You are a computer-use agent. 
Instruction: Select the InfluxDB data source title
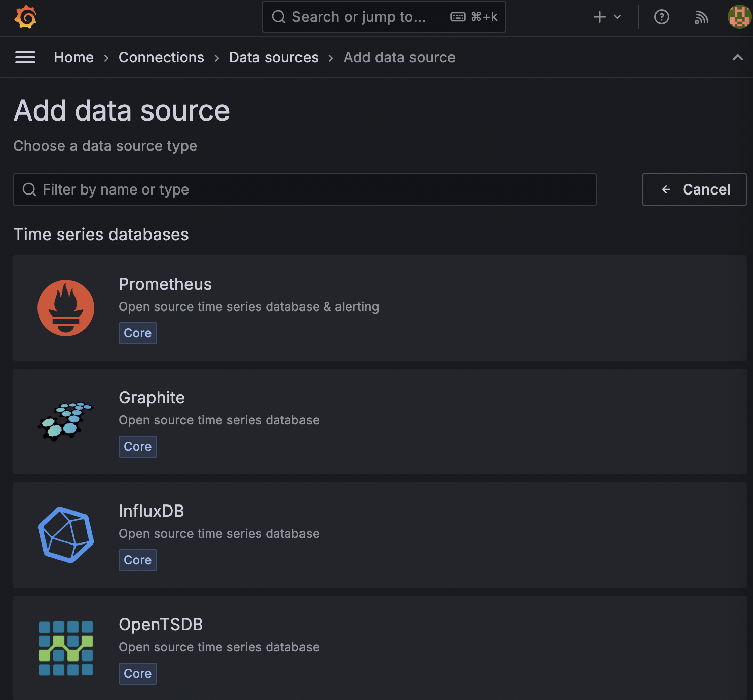[151, 511]
